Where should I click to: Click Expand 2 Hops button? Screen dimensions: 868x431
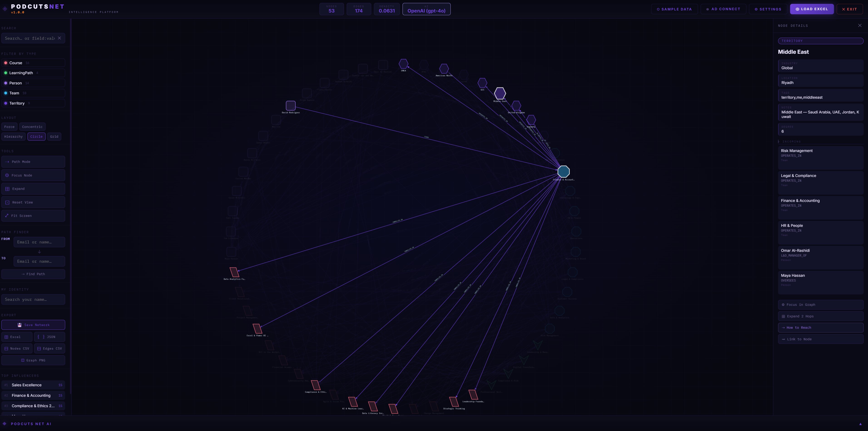point(821,316)
